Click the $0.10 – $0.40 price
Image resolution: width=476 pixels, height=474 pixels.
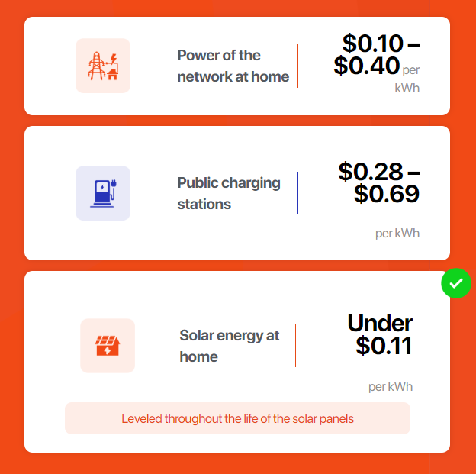(x=378, y=54)
